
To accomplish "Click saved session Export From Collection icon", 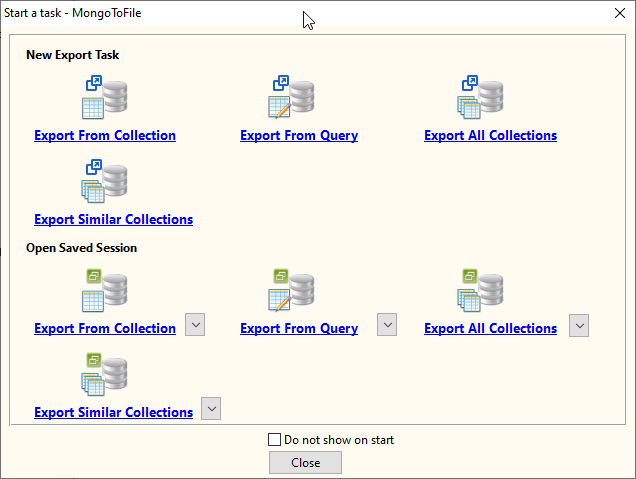I will point(105,291).
